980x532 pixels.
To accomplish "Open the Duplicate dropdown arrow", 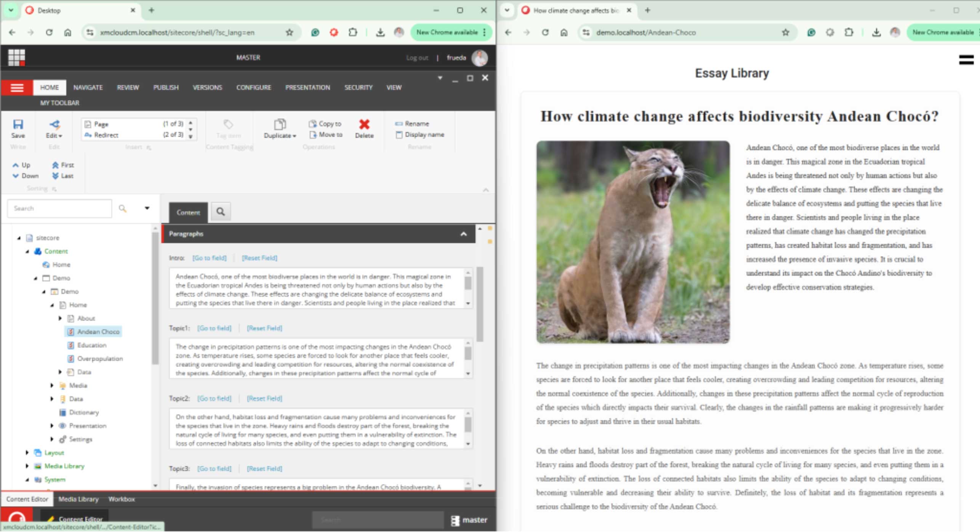I will point(295,136).
